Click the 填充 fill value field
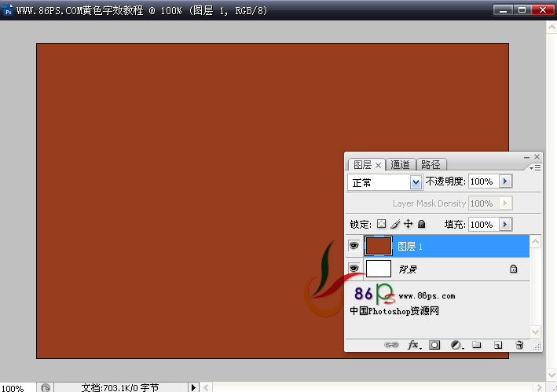The height and width of the screenshot is (392, 557). click(484, 225)
